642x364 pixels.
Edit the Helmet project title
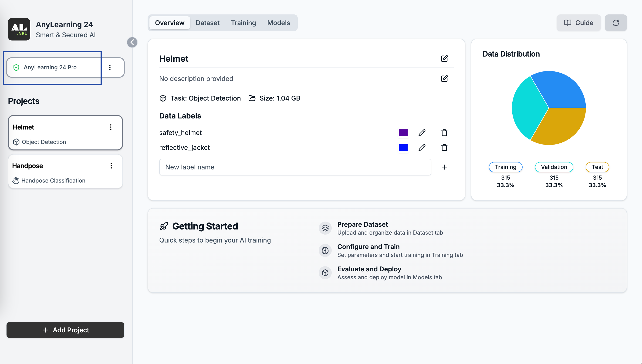pos(444,58)
